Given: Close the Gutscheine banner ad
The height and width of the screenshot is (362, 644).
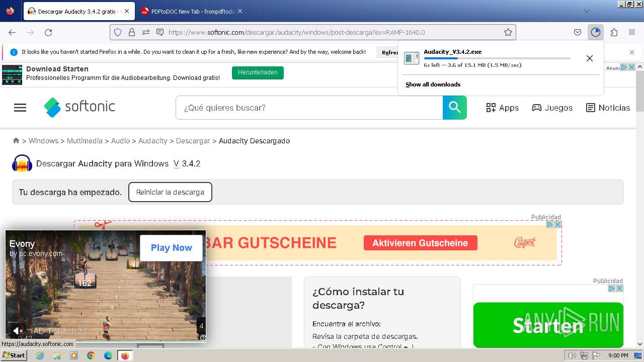Looking at the screenshot, I should click(x=557, y=225).
